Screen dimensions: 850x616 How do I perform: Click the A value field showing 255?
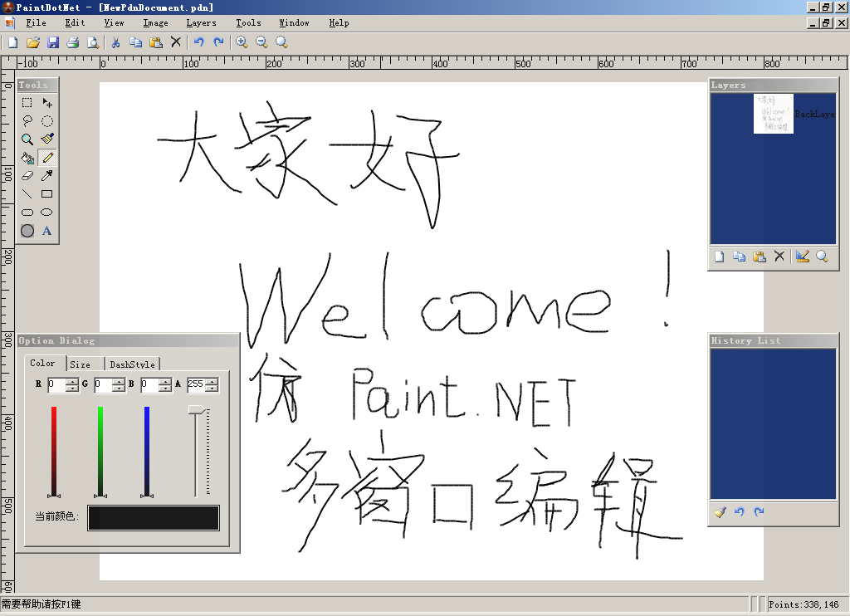click(196, 384)
